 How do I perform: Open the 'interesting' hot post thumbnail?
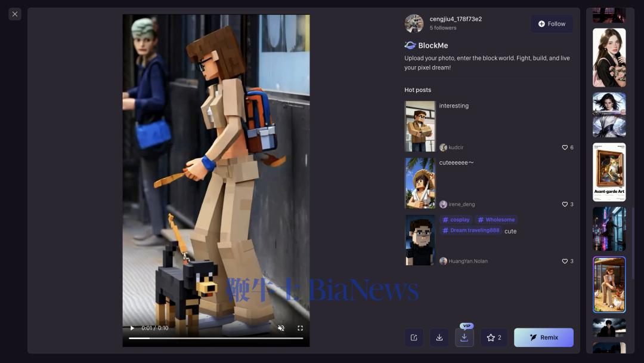pyautogui.click(x=420, y=126)
